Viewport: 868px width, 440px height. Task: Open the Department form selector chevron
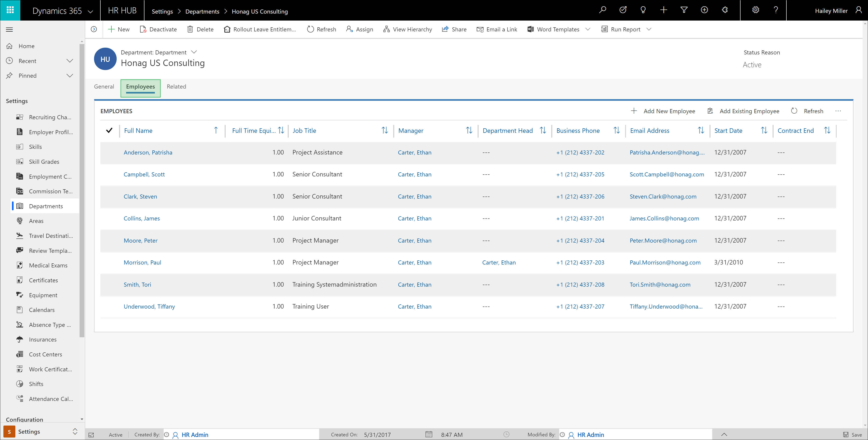(194, 52)
